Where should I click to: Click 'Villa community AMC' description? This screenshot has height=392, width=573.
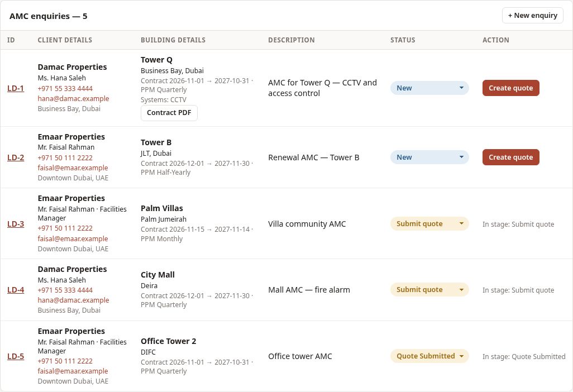coord(307,224)
